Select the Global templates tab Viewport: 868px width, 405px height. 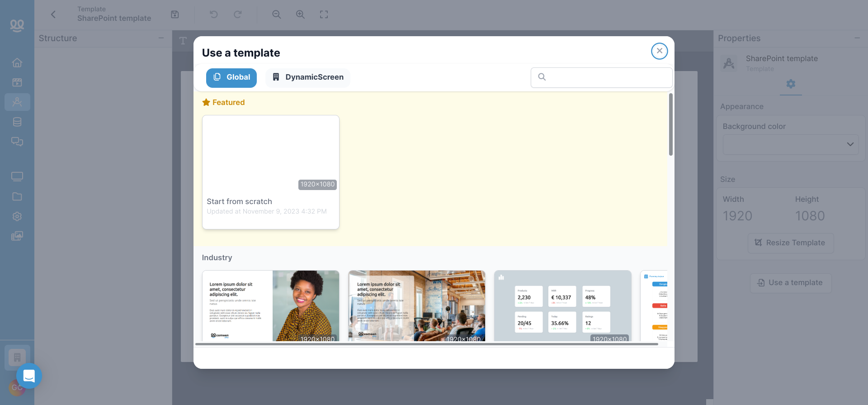coord(231,77)
